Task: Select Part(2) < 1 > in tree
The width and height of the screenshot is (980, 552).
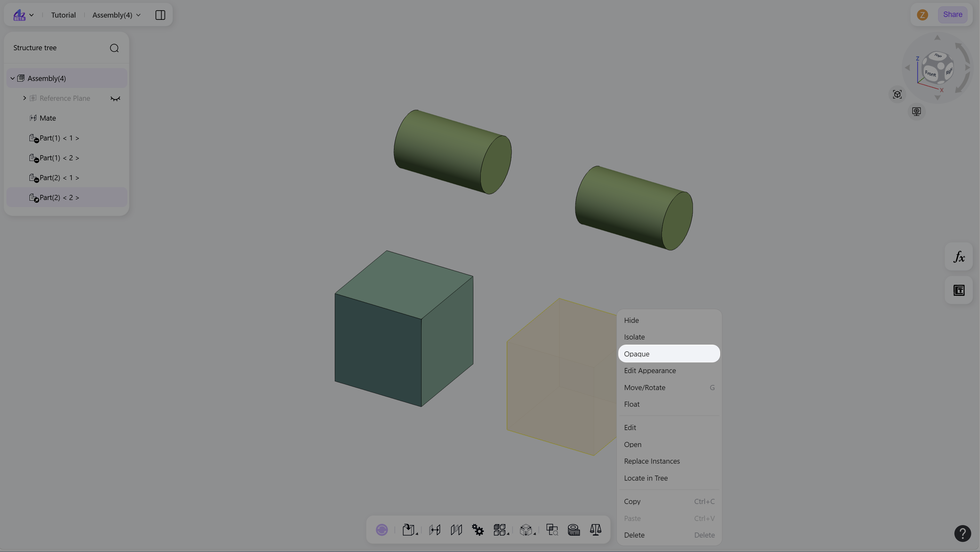Action: [x=67, y=178]
